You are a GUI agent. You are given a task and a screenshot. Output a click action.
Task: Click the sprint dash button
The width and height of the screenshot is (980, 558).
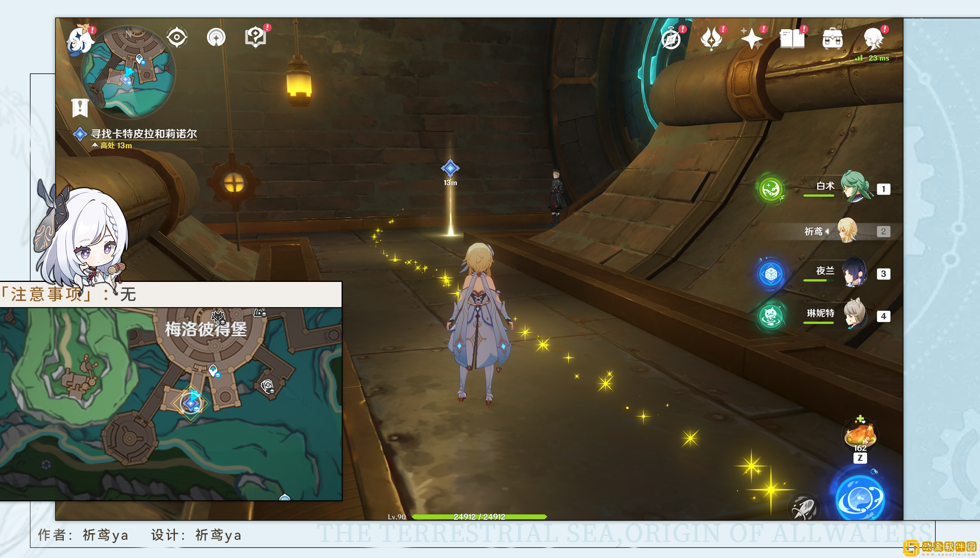[x=804, y=507]
